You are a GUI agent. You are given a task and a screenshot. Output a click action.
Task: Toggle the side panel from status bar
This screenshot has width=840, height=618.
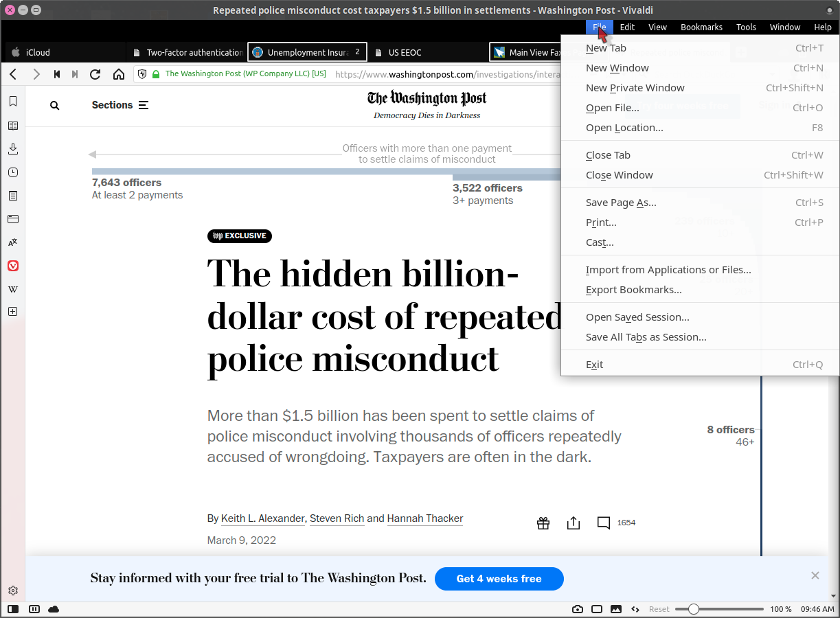[x=13, y=609]
